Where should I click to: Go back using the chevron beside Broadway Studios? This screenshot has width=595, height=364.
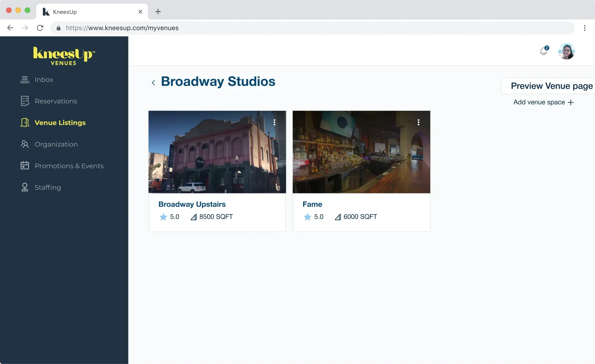[x=153, y=82]
